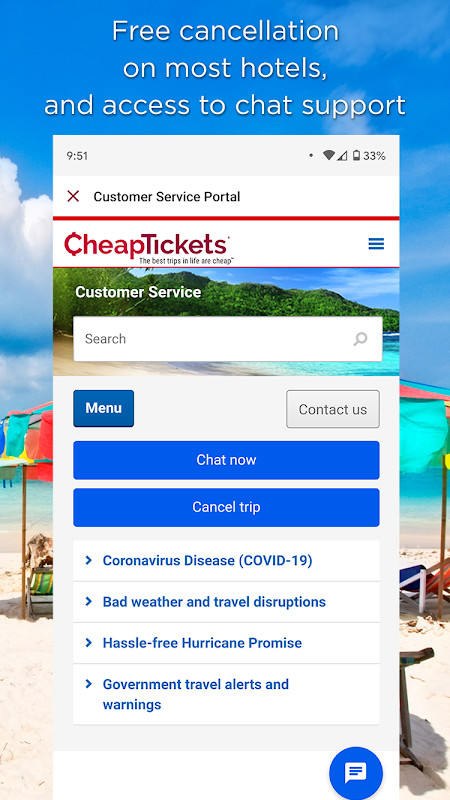Open the blue Menu button
The height and width of the screenshot is (800, 450).
[104, 408]
